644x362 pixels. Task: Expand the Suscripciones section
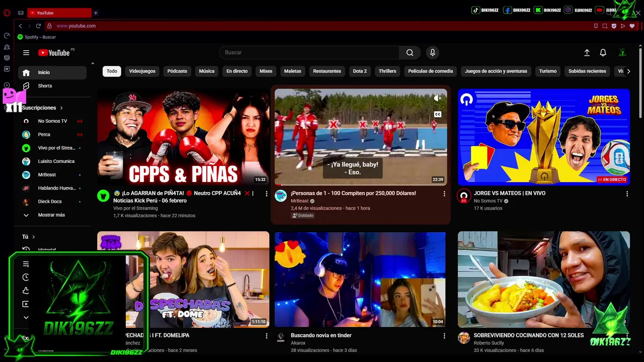tap(42, 108)
